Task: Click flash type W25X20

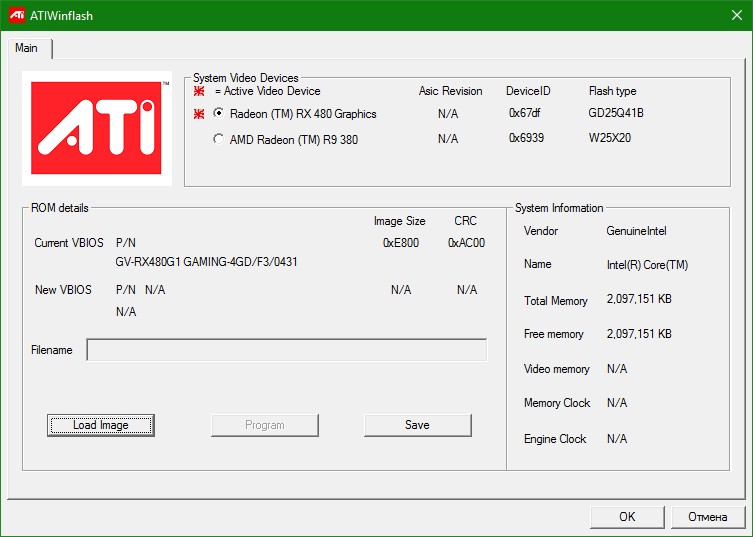Action: pyautogui.click(x=609, y=138)
